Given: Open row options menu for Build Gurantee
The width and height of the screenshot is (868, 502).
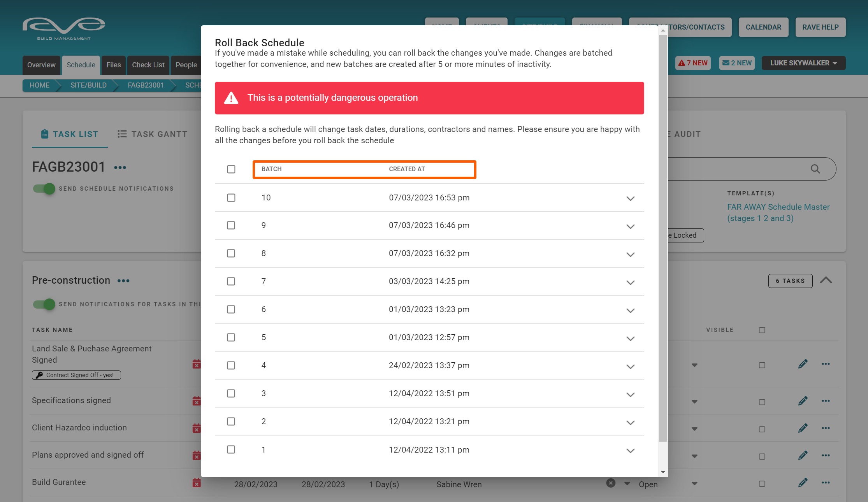Looking at the screenshot, I should click(826, 483).
